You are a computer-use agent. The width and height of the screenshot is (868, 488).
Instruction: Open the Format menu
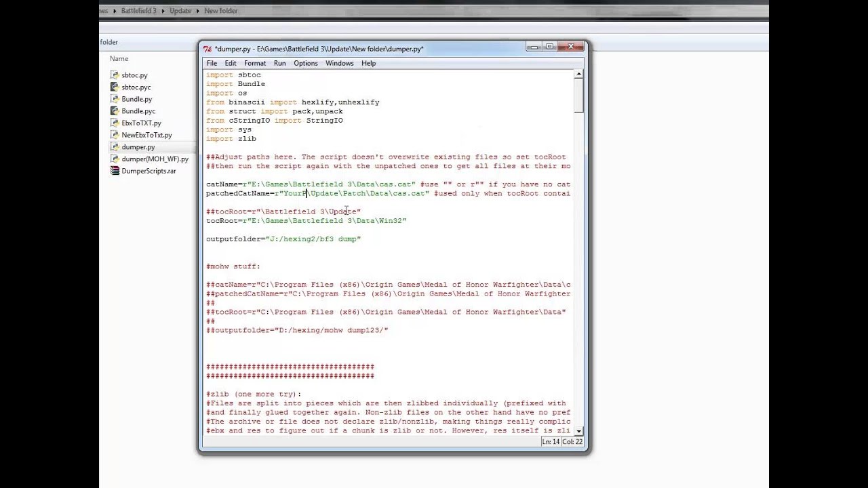[255, 63]
